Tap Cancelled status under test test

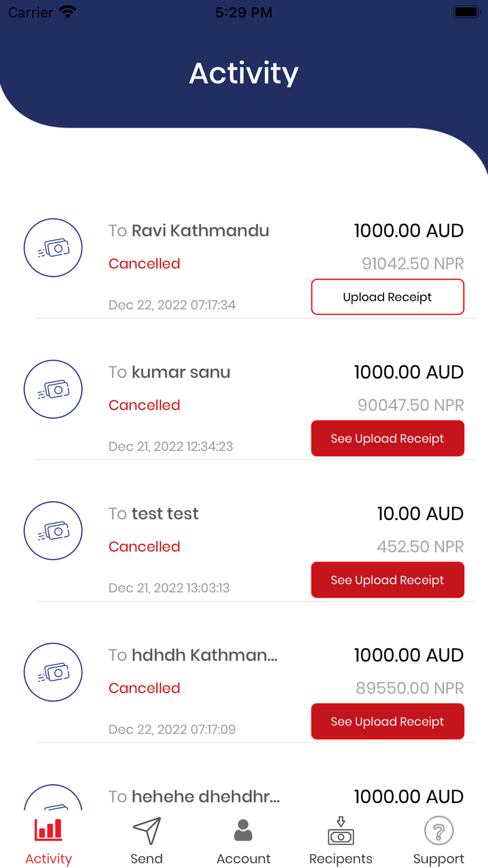(x=144, y=546)
